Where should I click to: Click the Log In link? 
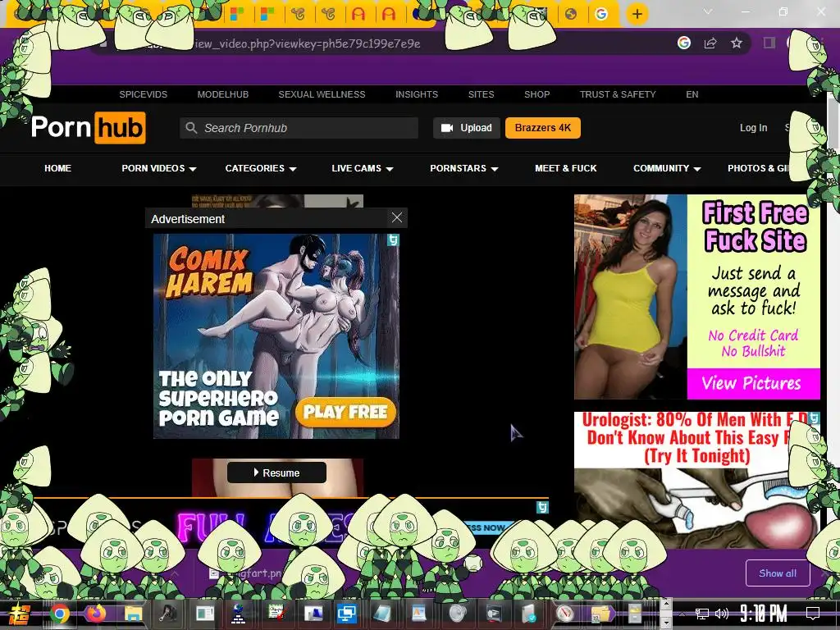coord(753,128)
